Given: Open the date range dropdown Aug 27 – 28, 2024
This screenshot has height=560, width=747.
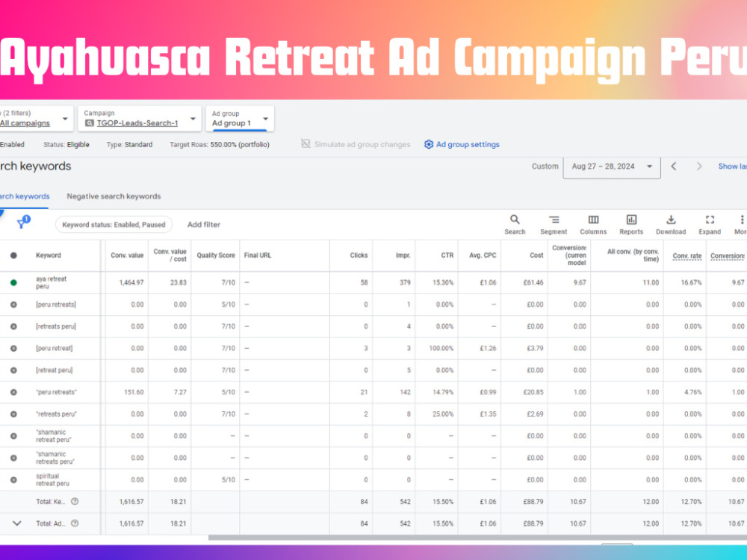Looking at the screenshot, I should tap(612, 167).
